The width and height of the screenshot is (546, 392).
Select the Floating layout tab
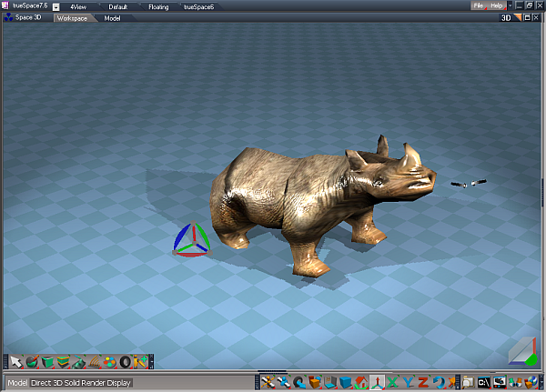click(x=158, y=6)
